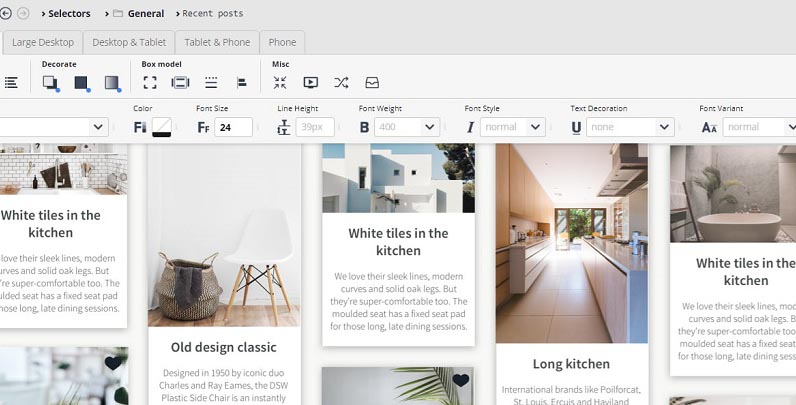
Task: Go to Selectors in the breadcrumb
Action: tap(69, 14)
